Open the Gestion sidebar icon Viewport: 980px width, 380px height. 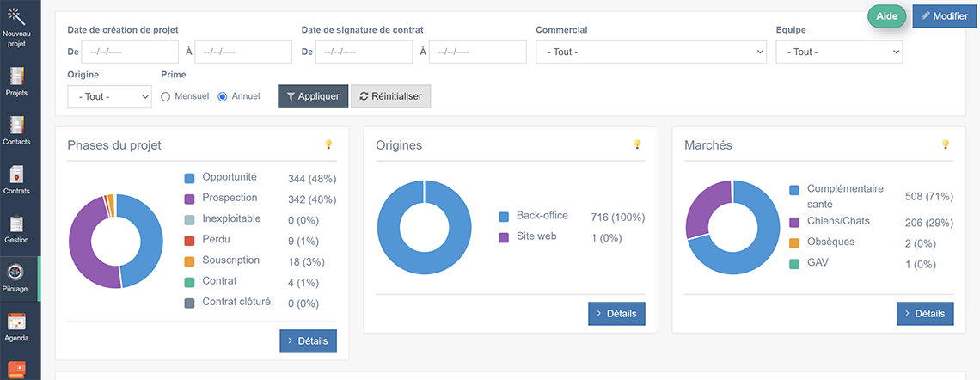16,224
